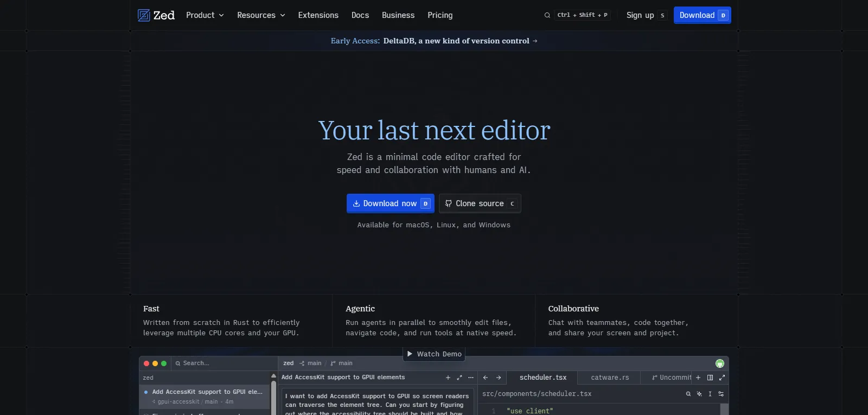Screen dimensions: 868x415
Task: Click the Clone source button
Action: [x=480, y=203]
